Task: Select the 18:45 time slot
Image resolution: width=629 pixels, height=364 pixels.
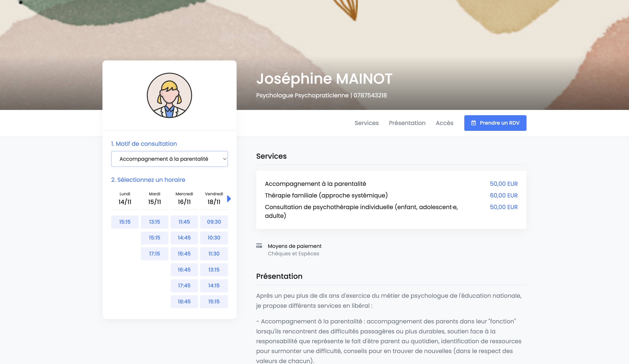Action: [184, 302]
